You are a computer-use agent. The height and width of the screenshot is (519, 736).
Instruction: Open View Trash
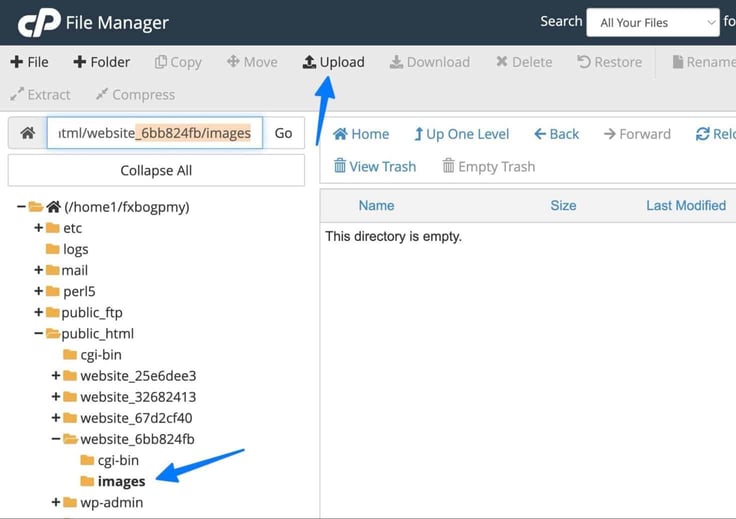coord(375,167)
